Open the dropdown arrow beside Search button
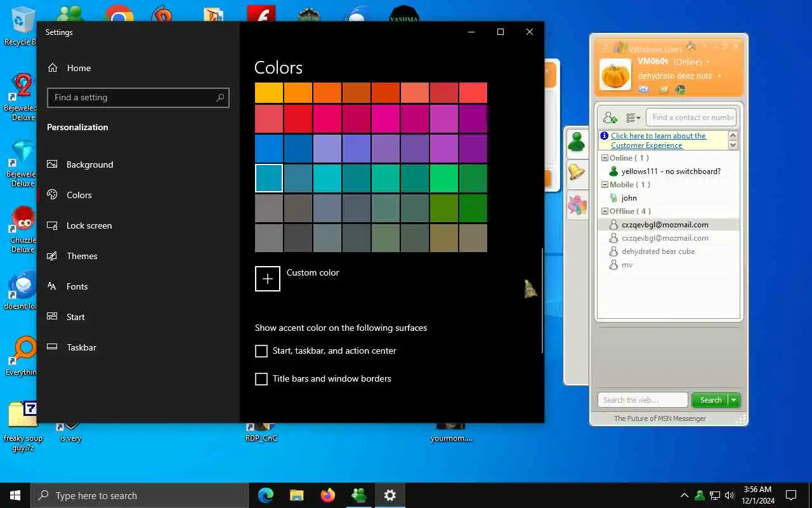The image size is (812, 508). tap(733, 400)
